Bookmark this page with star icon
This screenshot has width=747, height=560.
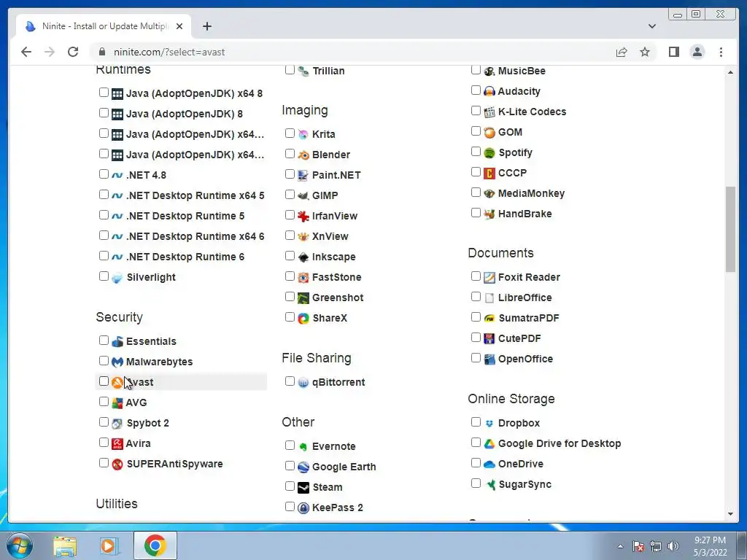tap(645, 52)
